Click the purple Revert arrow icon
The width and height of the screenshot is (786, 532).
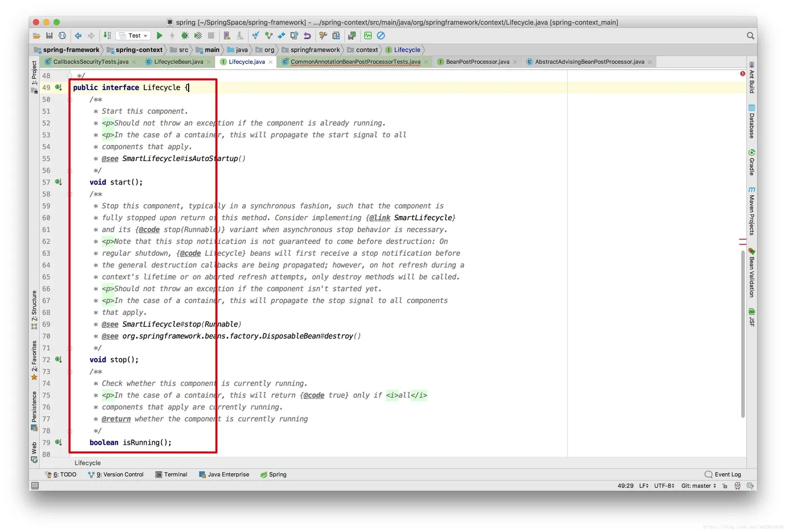(307, 35)
